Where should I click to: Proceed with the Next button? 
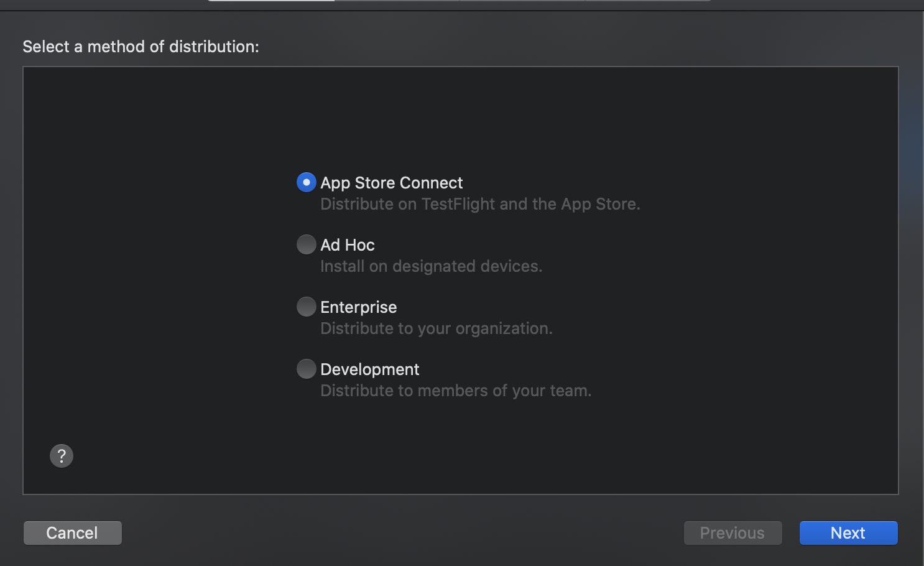pos(848,533)
